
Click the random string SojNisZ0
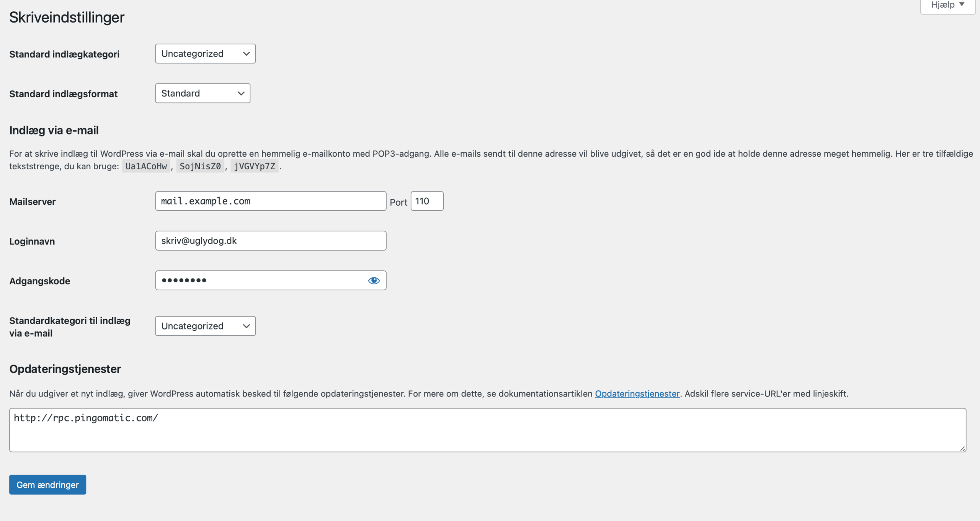pyautogui.click(x=200, y=166)
